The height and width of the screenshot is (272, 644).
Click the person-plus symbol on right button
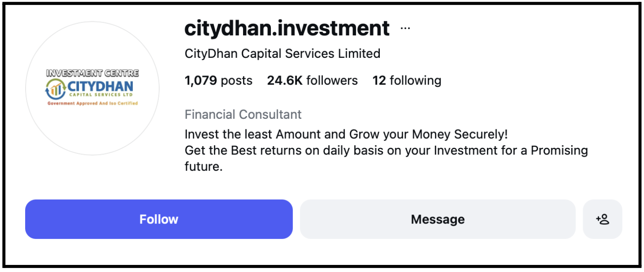(603, 219)
